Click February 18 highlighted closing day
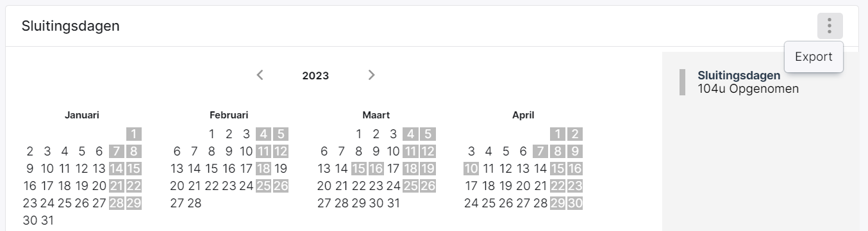This screenshot has width=868, height=231. [x=263, y=169]
